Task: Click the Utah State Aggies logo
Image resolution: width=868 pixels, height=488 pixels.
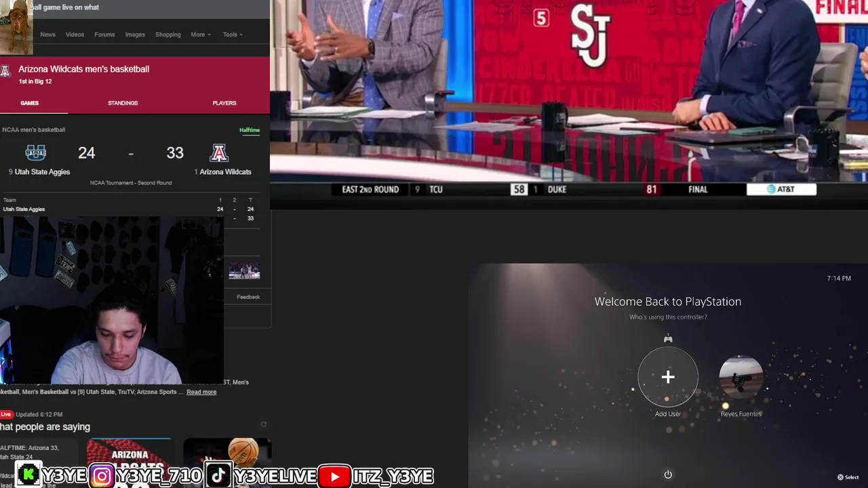Action: click(35, 152)
